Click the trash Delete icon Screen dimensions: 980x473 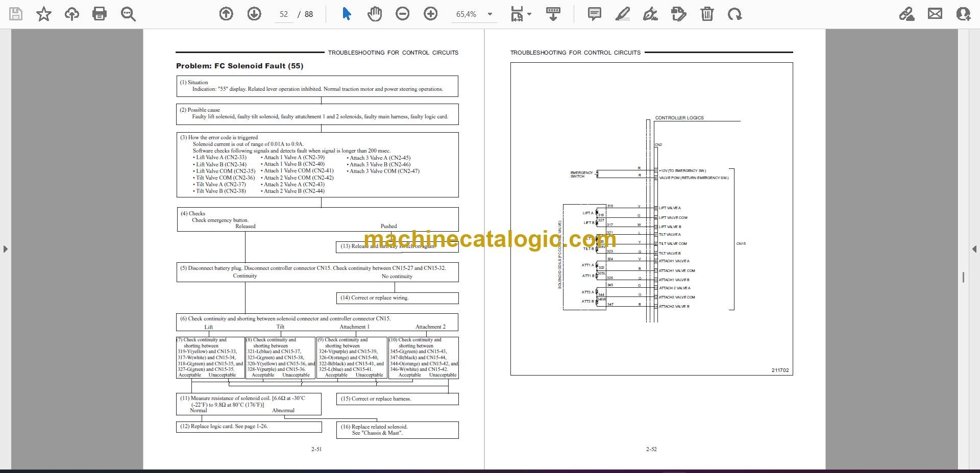(x=707, y=14)
